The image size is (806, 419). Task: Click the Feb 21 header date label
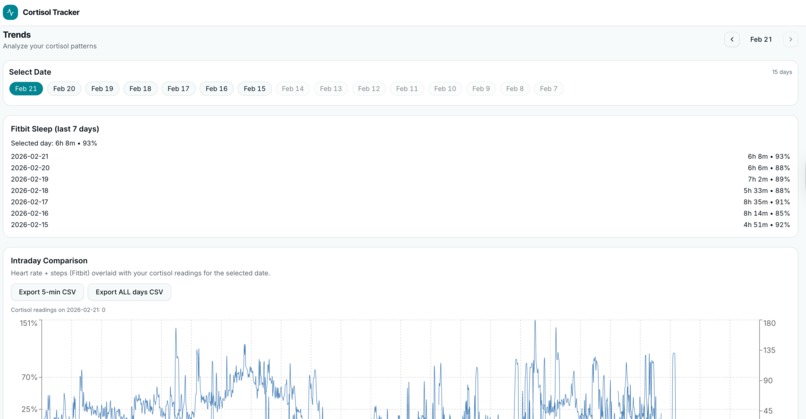pos(761,39)
